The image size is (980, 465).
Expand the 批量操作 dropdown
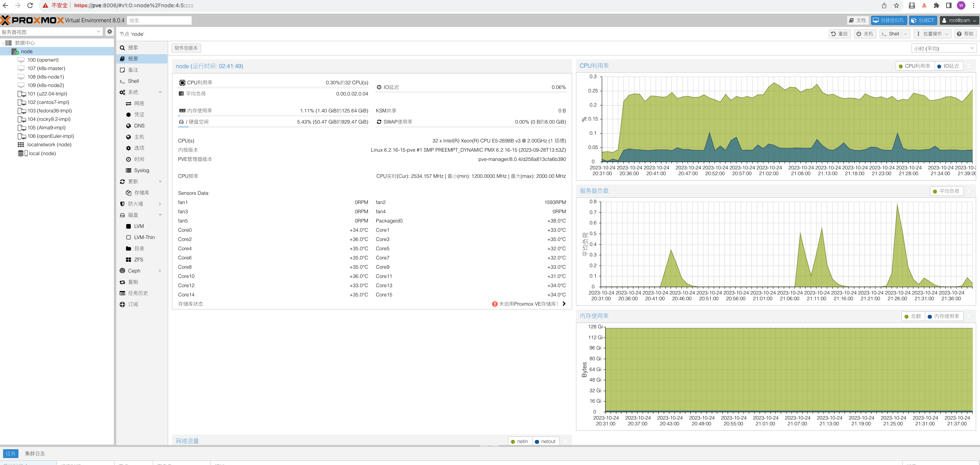(932, 34)
